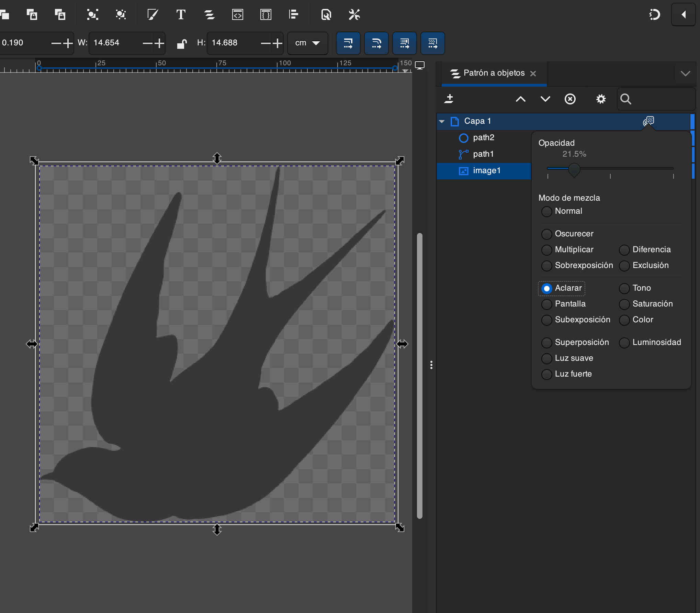This screenshot has height=613, width=700.
Task: Open the Fill and Stroke dialog icon
Action: (153, 14)
